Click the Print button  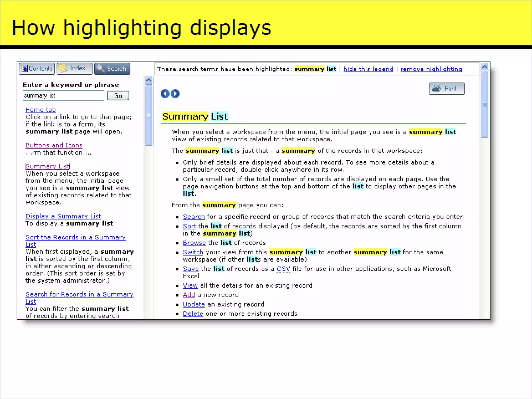[x=447, y=89]
